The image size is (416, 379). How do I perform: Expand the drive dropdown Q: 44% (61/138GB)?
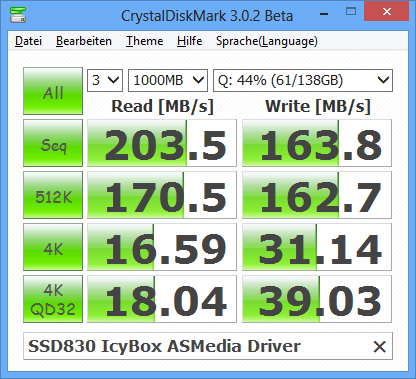pos(303,80)
